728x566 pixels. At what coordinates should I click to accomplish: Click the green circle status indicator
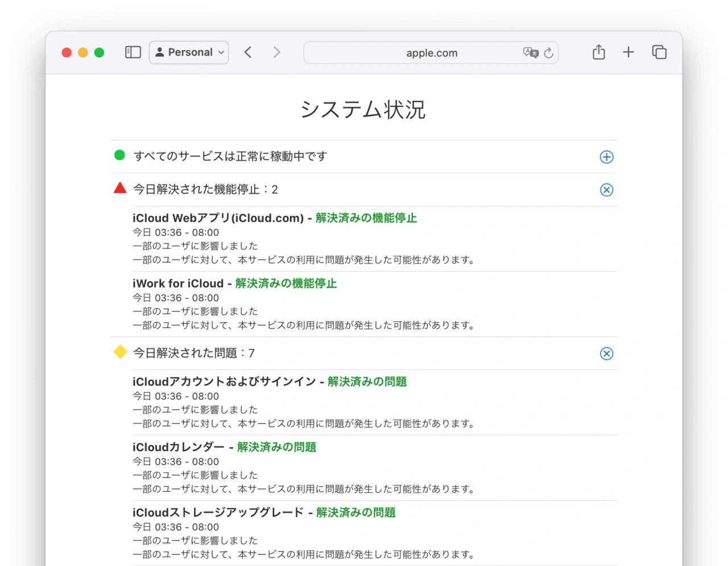119,155
